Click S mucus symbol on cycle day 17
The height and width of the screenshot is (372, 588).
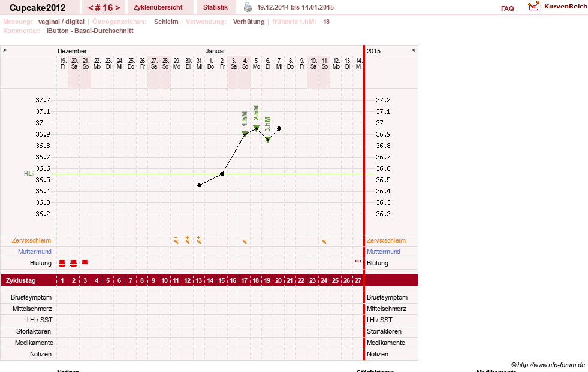tap(245, 243)
